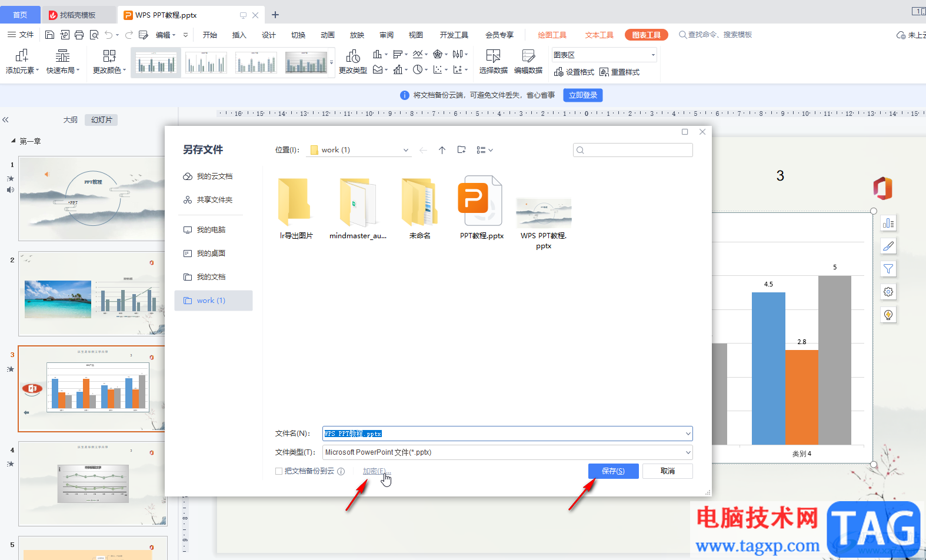Click chart filter funnel icon
The image size is (926, 560).
click(x=888, y=269)
